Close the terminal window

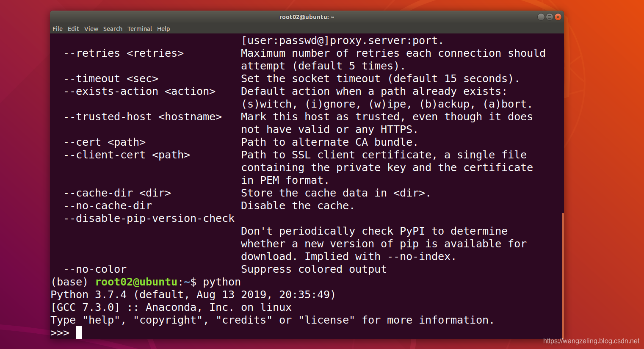pyautogui.click(x=558, y=17)
